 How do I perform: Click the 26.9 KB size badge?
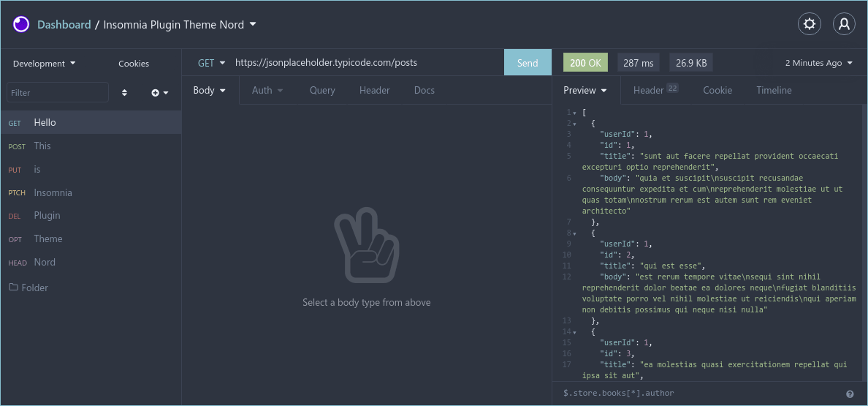[x=691, y=63]
